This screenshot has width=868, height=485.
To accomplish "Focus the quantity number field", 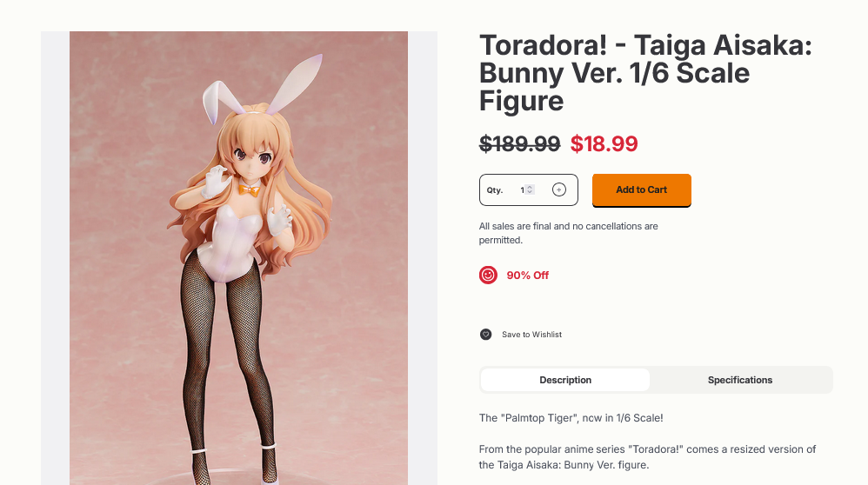I will pyautogui.click(x=526, y=189).
